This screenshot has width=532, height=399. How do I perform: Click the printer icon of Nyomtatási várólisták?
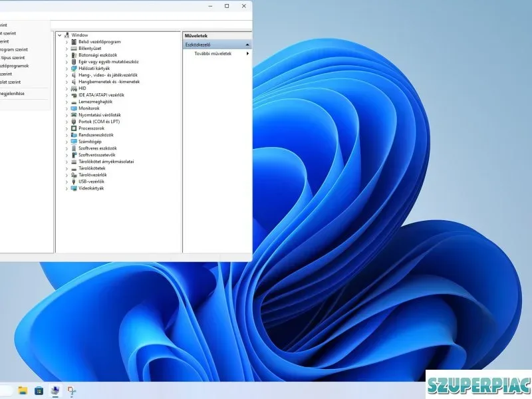click(74, 115)
